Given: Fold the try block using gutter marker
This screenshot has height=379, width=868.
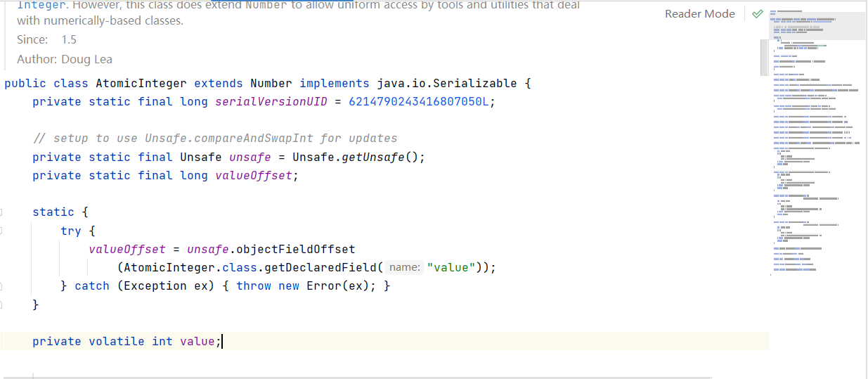Looking at the screenshot, I should pyautogui.click(x=2, y=231).
